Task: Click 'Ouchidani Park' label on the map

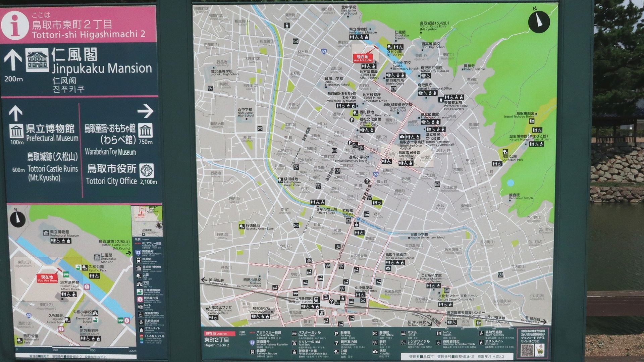Action: click(x=513, y=160)
